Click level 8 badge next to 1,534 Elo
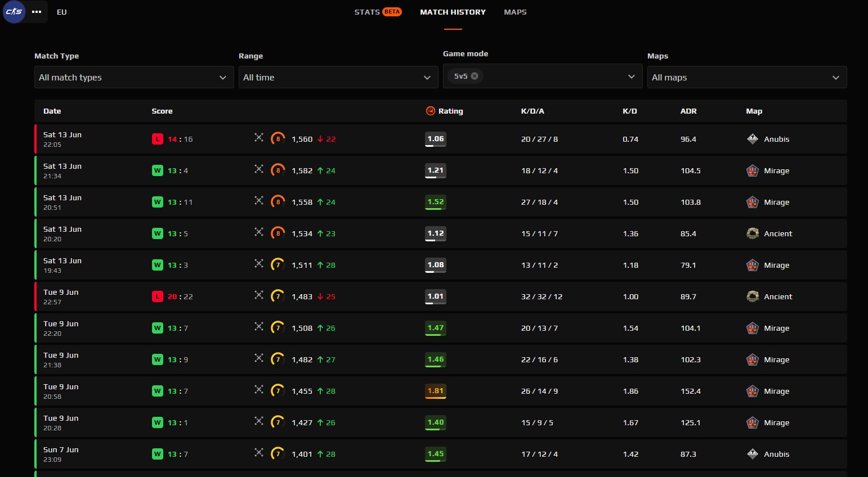This screenshot has width=868, height=477. pyautogui.click(x=278, y=233)
